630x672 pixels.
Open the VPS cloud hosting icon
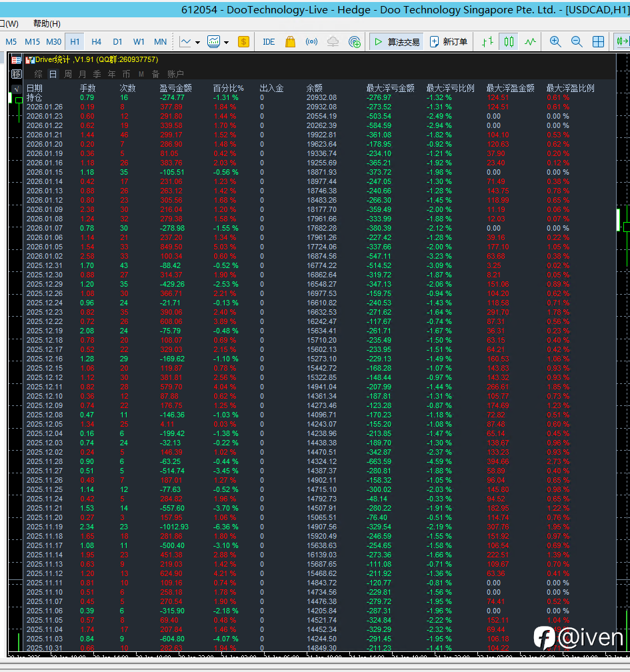[333, 41]
